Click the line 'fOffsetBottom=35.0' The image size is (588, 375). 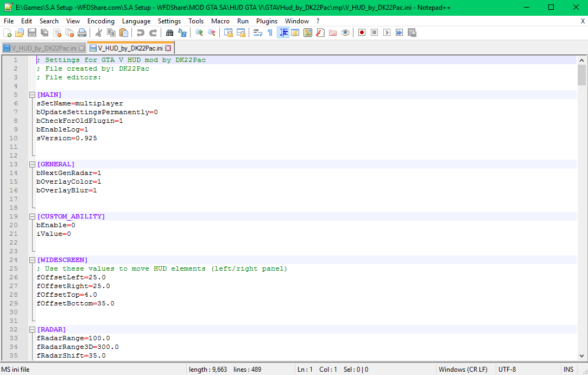click(75, 303)
